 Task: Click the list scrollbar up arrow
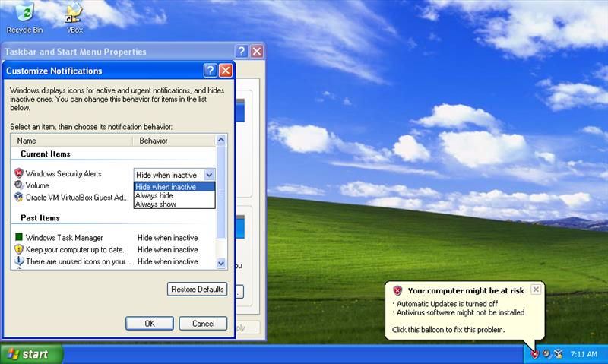click(221, 140)
